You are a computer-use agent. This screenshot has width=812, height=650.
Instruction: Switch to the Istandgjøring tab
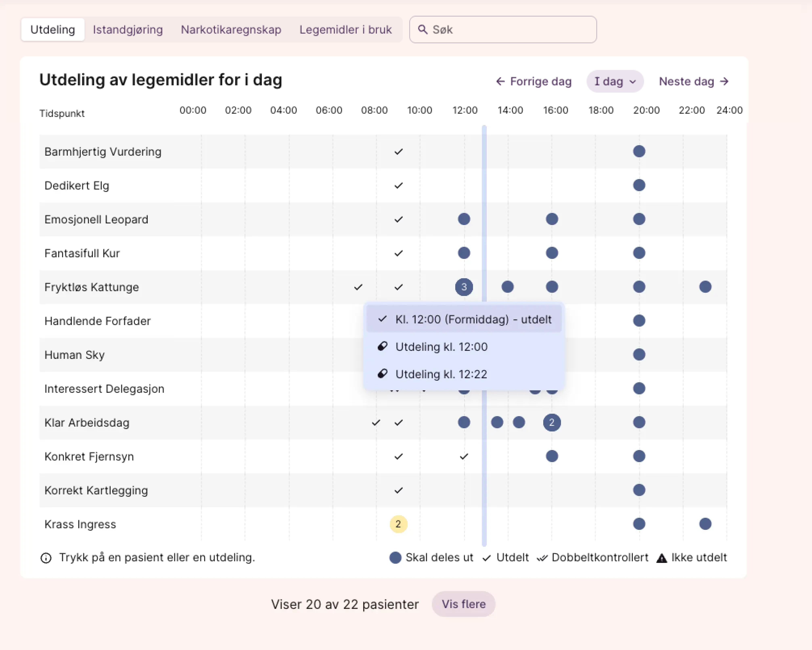tap(128, 29)
